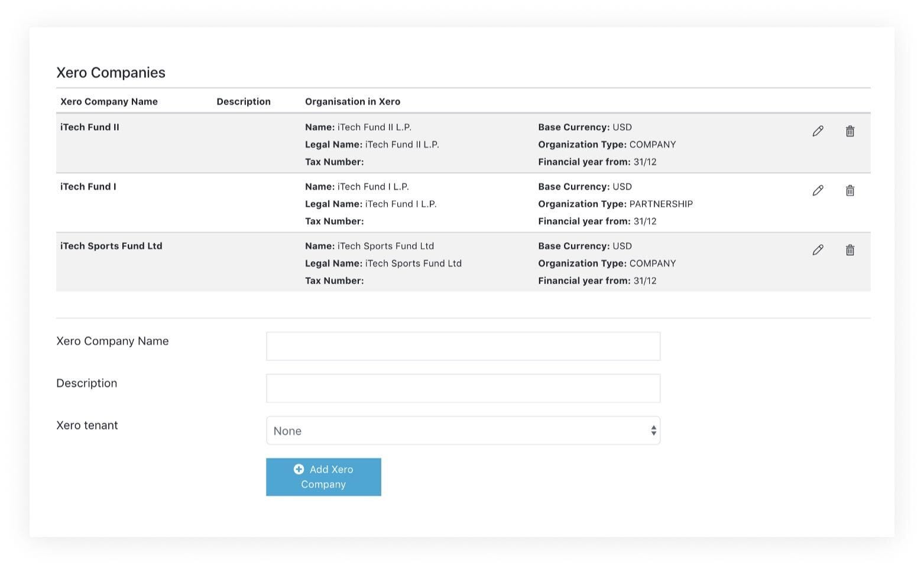Select the iTech Fund I name cell
This screenshot has height=569, width=924.
tap(88, 187)
